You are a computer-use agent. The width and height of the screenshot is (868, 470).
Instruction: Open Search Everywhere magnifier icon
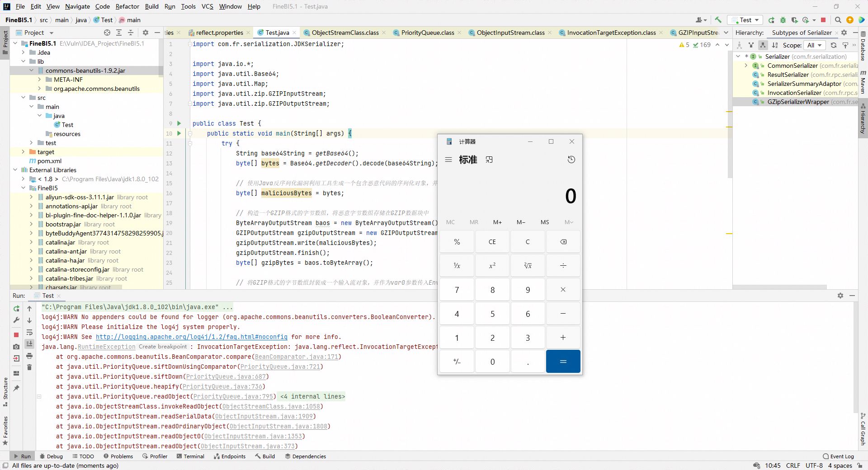pyautogui.click(x=838, y=20)
